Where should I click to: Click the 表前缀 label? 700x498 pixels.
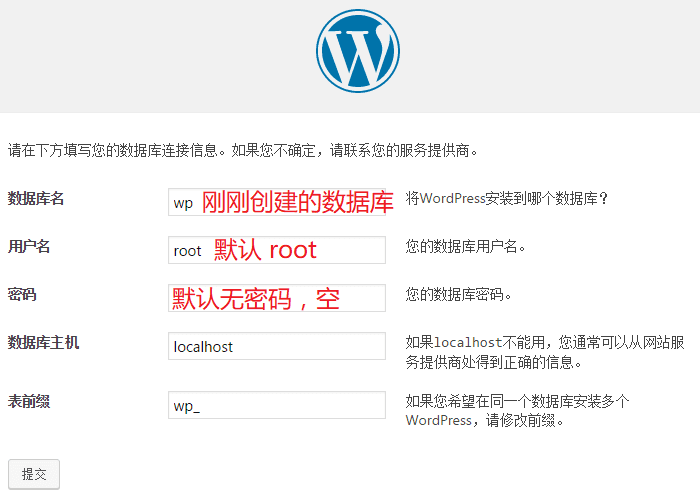[29, 402]
